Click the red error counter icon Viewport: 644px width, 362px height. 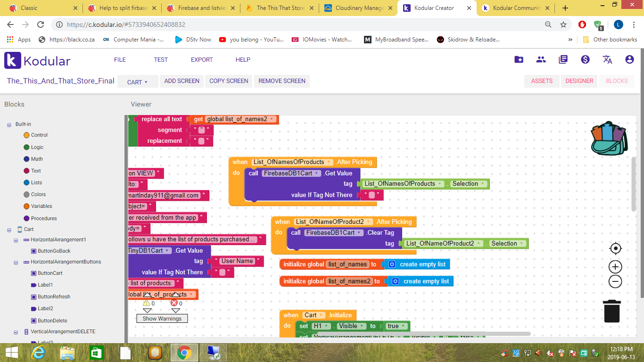coord(174,303)
